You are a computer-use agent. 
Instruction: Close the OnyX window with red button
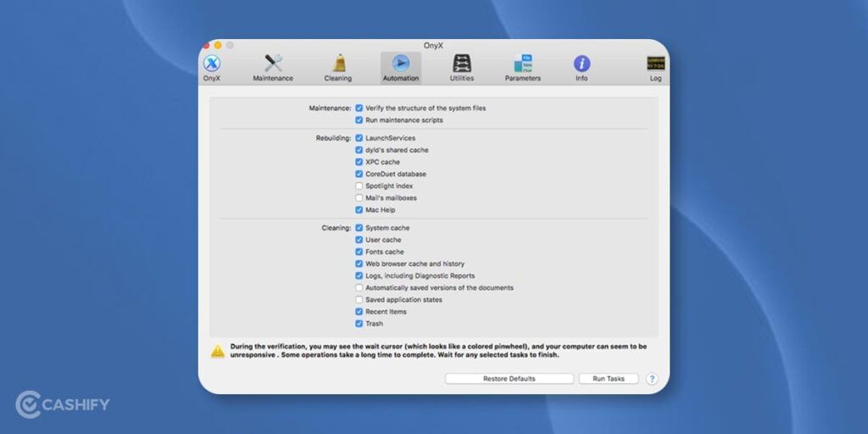(x=207, y=46)
